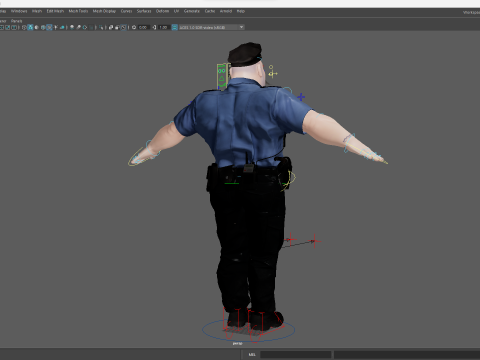Enable smooth shade all display
This screenshot has height=360, width=480.
tap(30, 27)
